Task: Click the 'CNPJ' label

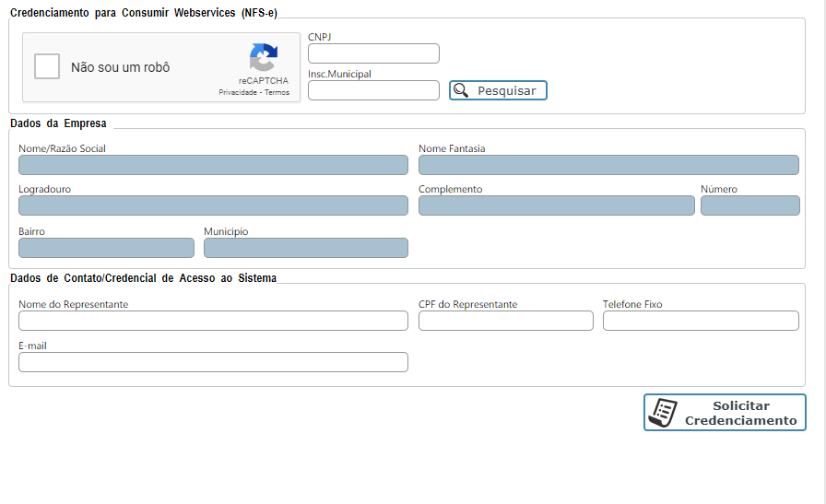Action: (319, 37)
